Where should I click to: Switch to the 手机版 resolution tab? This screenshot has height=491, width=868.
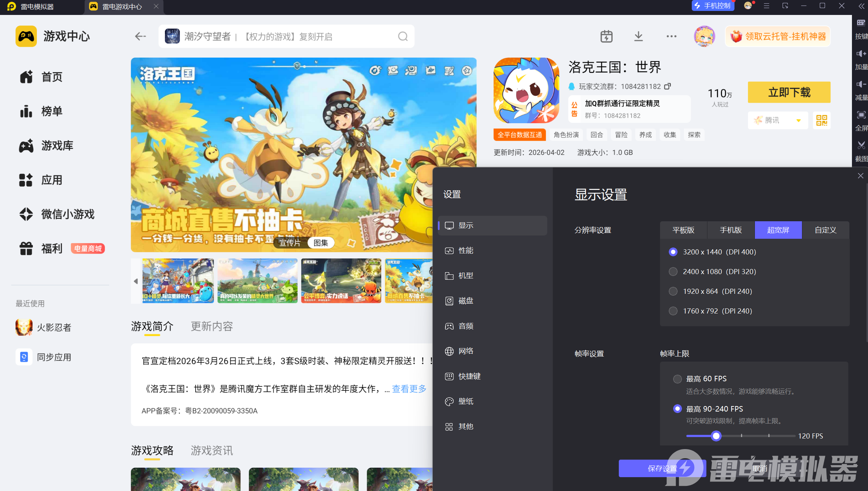pyautogui.click(x=731, y=230)
